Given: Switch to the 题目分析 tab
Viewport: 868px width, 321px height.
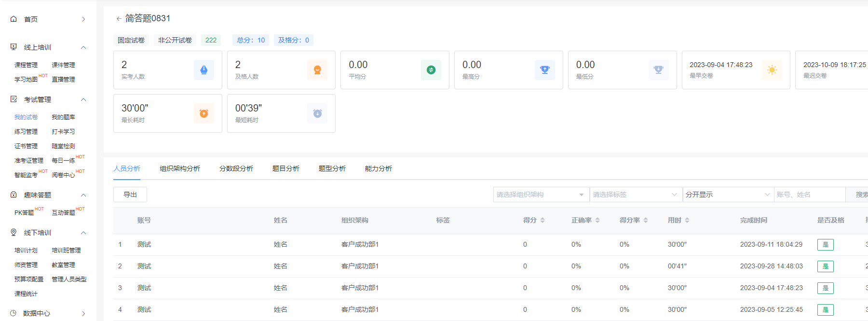Looking at the screenshot, I should point(285,168).
